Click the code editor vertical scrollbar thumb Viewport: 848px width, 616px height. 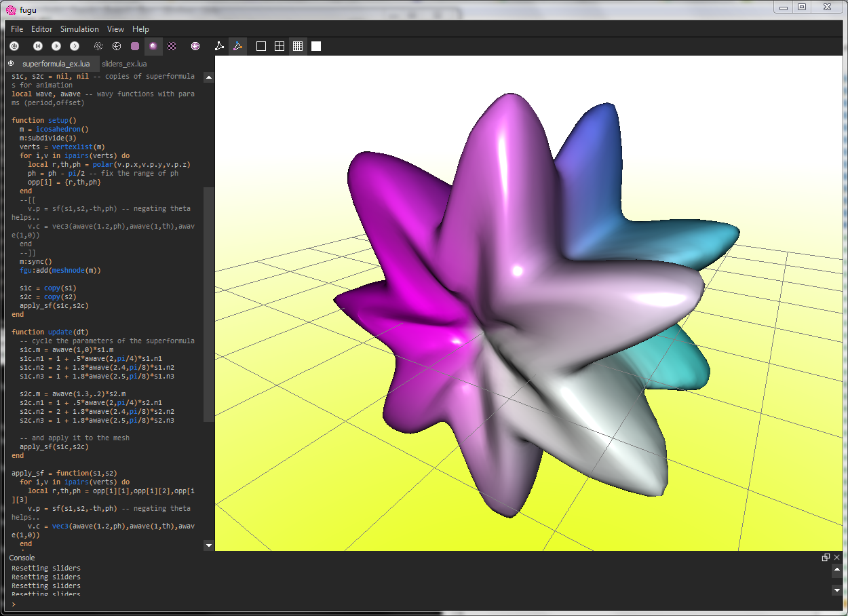pos(209,305)
